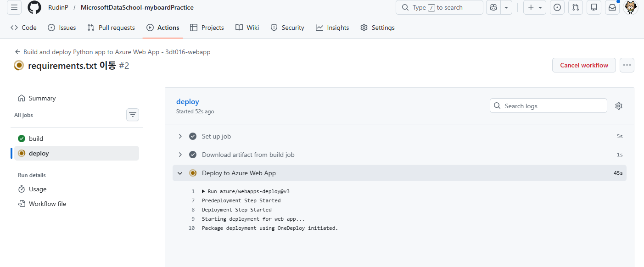Screen dimensions: 644x267
Task: Open MicrosoftDataSchool-myboardPractice repository link
Action: (137, 7)
